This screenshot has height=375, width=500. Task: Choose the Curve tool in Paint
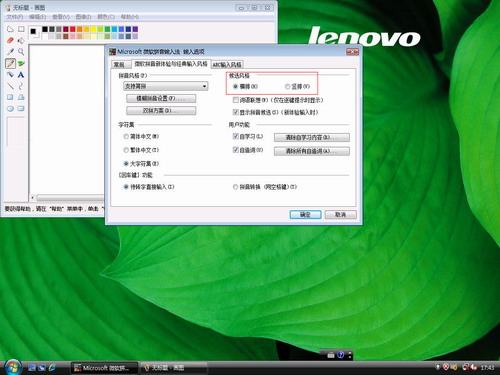pos(21,86)
